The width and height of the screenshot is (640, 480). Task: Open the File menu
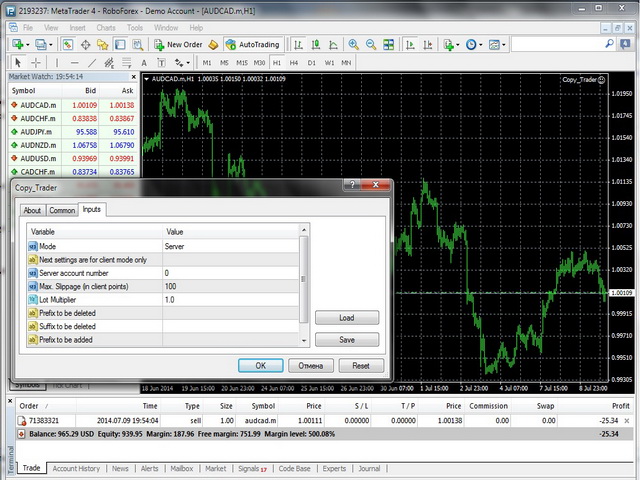pyautogui.click(x=28, y=28)
